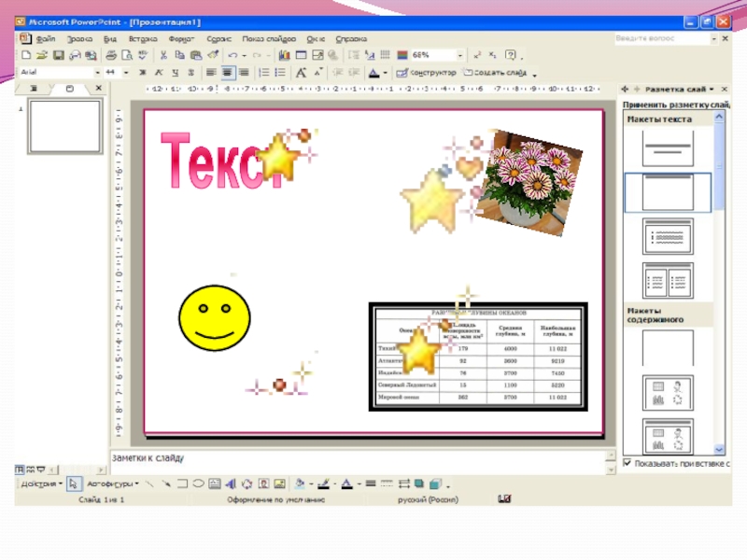This screenshot has width=747, height=560.
Task: Click the Numbered list icon
Action: click(264, 72)
